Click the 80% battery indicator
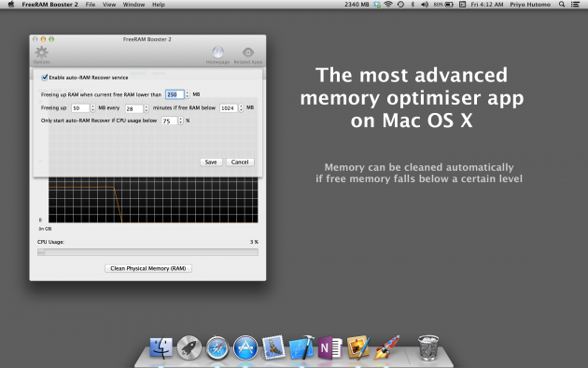This screenshot has width=588, height=368. pos(443,5)
